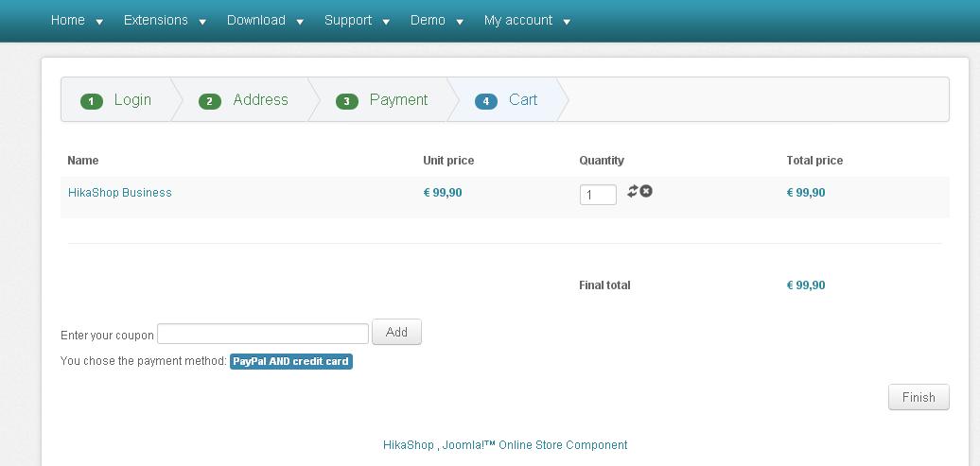The image size is (980, 466).
Task: Open the Download menu
Action: click(x=256, y=20)
